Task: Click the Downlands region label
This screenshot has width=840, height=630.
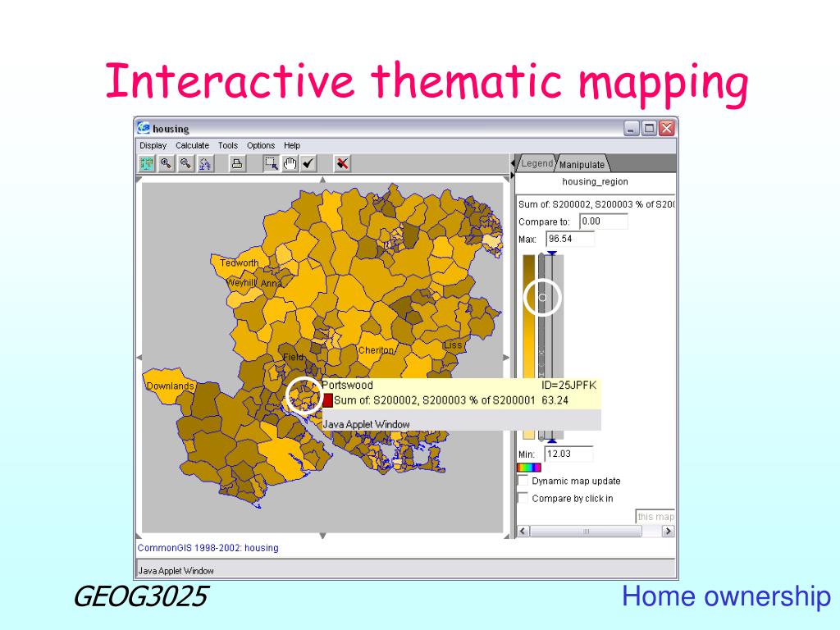Action: 170,386
